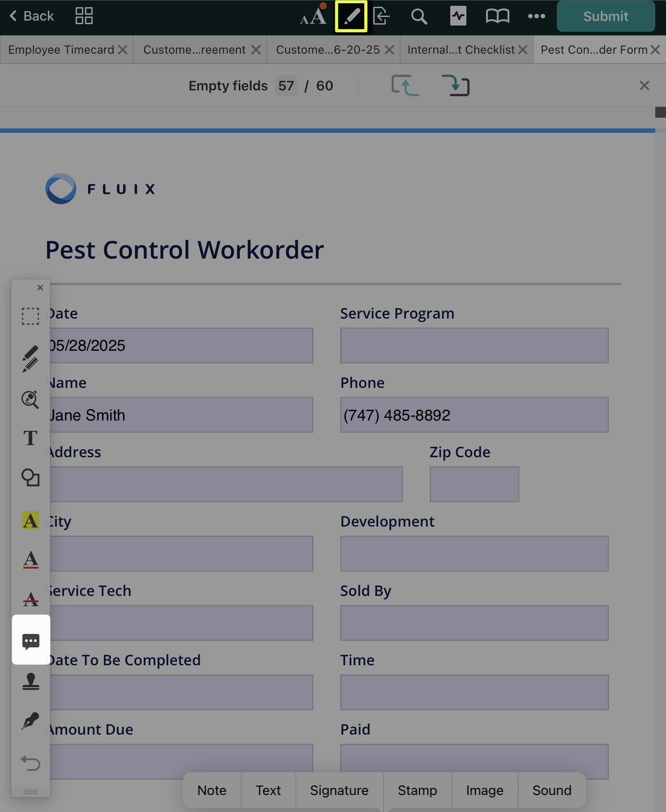Image resolution: width=666 pixels, height=812 pixels.
Task: Select the marquee selection tool
Action: 30,316
